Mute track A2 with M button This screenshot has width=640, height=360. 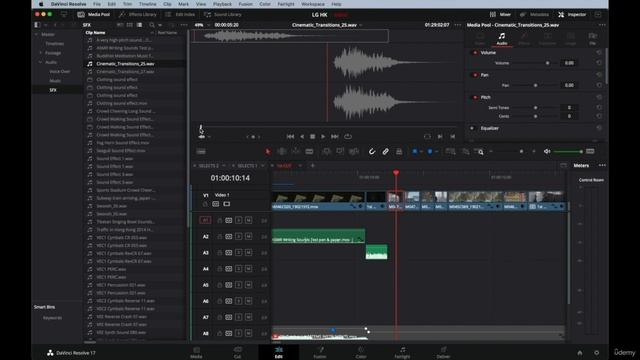(x=248, y=236)
